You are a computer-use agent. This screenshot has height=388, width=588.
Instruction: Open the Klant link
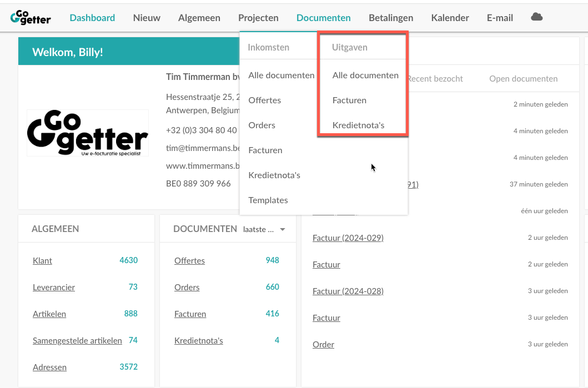click(42, 260)
